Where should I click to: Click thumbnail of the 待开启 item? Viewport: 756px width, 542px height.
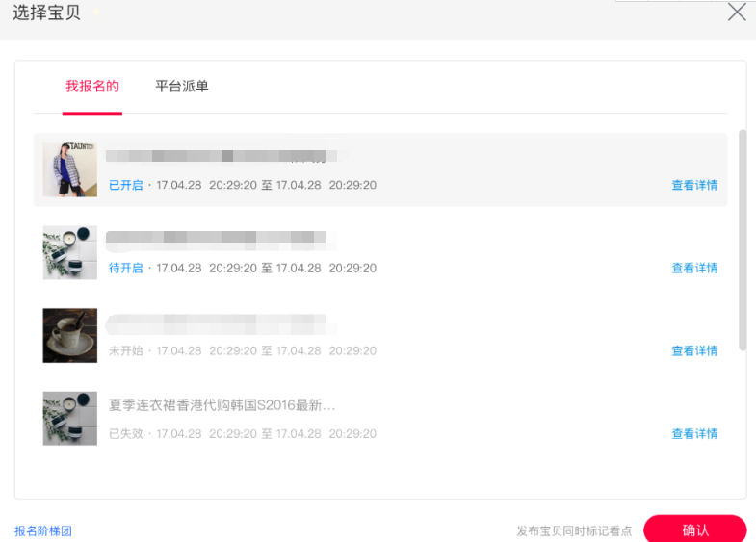(70, 252)
